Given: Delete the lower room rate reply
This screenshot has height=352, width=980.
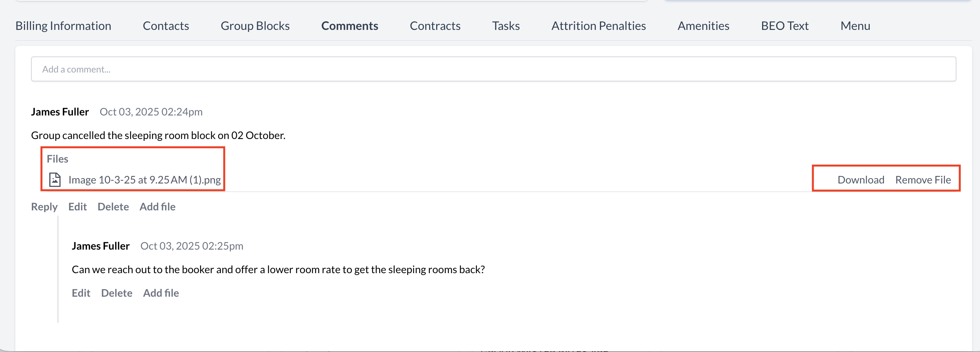Looking at the screenshot, I should click(x=116, y=293).
